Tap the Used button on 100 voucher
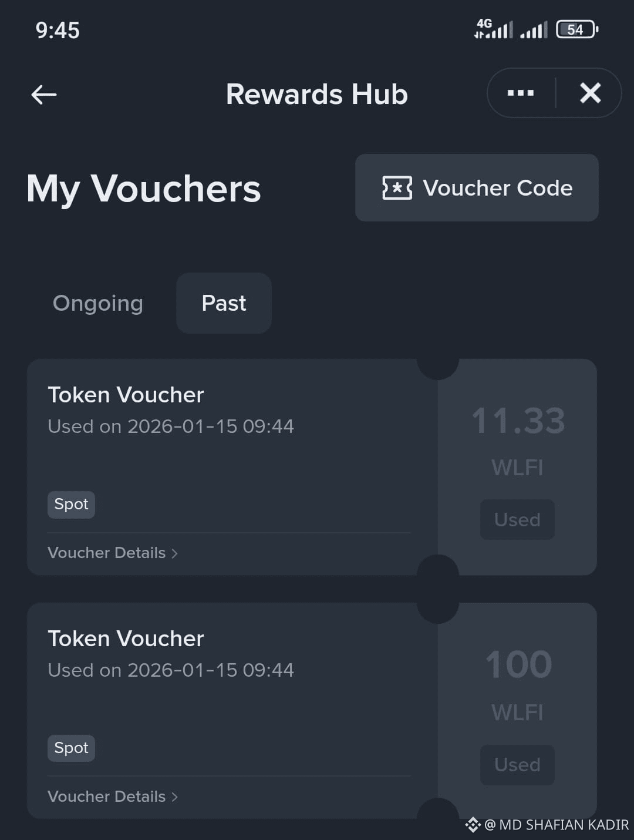634x840 pixels. coord(517,765)
